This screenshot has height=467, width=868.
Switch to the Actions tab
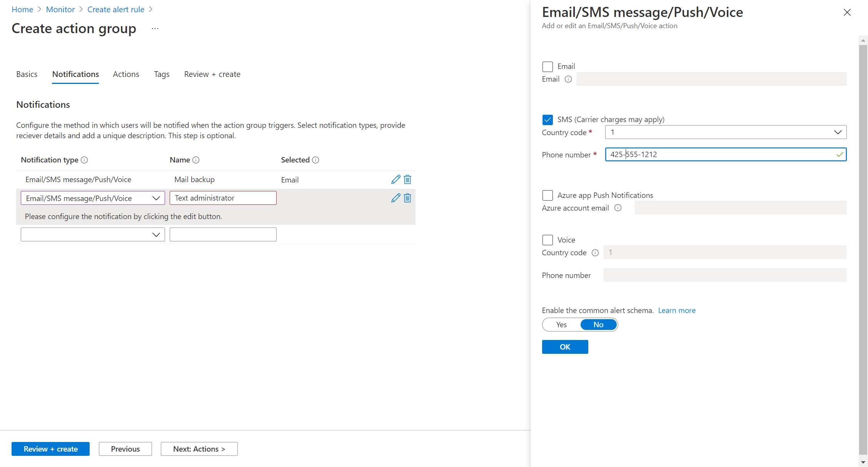click(x=126, y=74)
